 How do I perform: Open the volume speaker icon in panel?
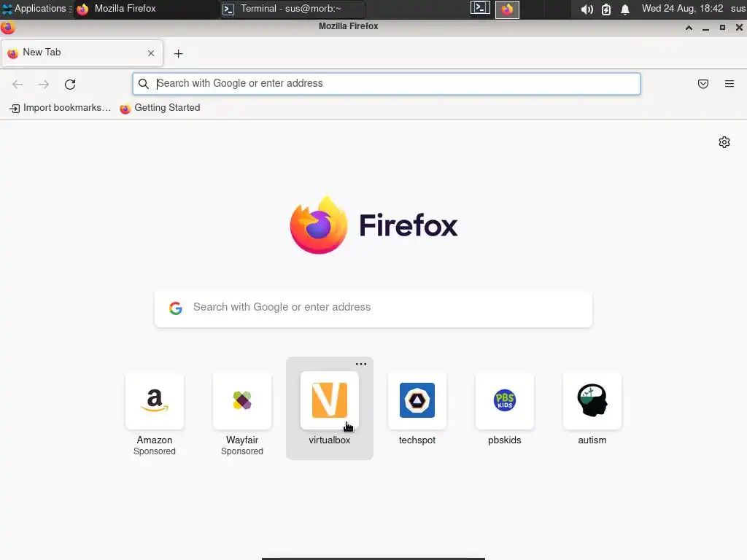587,9
